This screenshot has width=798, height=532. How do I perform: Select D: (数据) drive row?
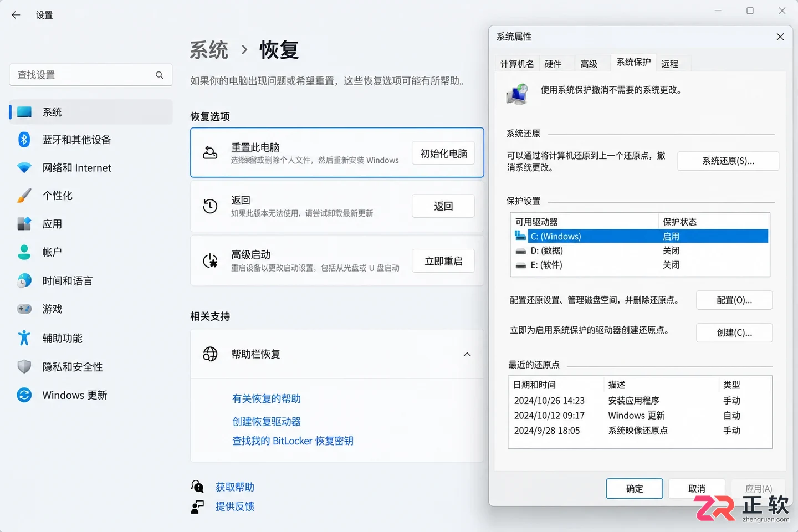pos(640,250)
